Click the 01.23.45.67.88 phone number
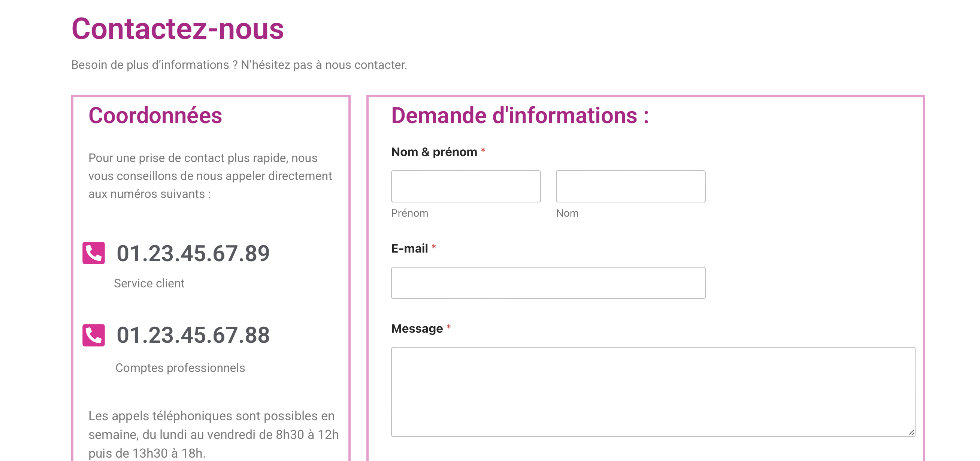 tap(193, 335)
